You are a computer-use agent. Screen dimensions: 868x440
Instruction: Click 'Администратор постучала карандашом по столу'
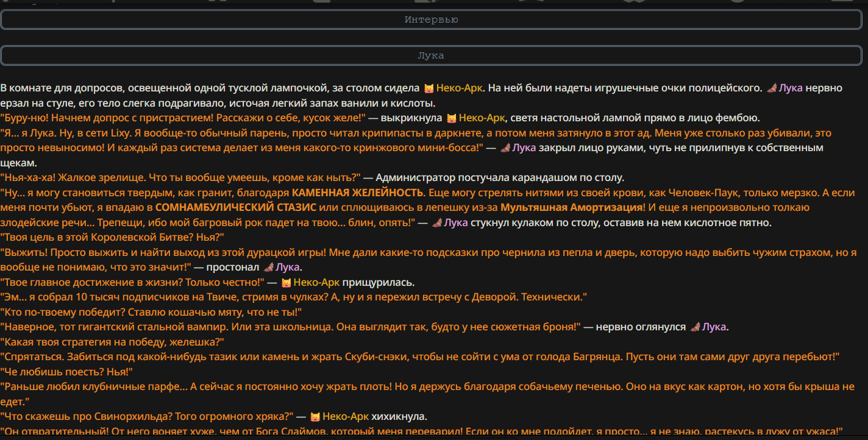point(500,178)
